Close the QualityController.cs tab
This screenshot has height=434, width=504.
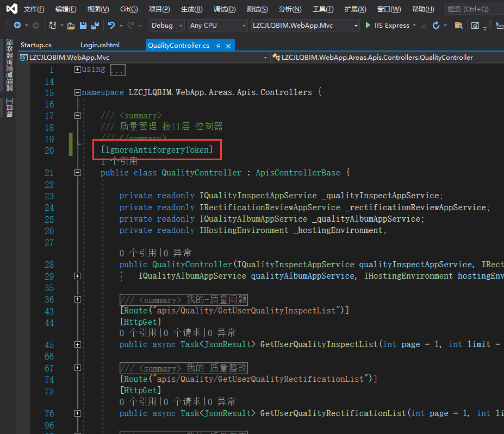point(228,46)
